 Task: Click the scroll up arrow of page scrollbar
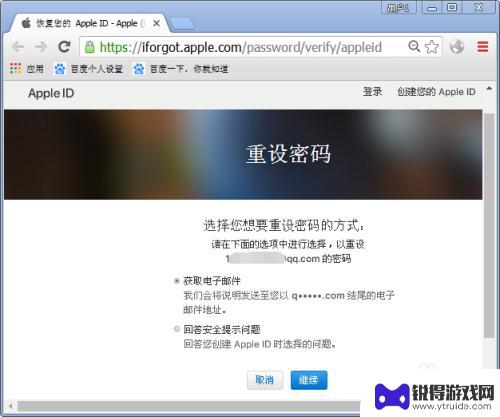(x=489, y=89)
